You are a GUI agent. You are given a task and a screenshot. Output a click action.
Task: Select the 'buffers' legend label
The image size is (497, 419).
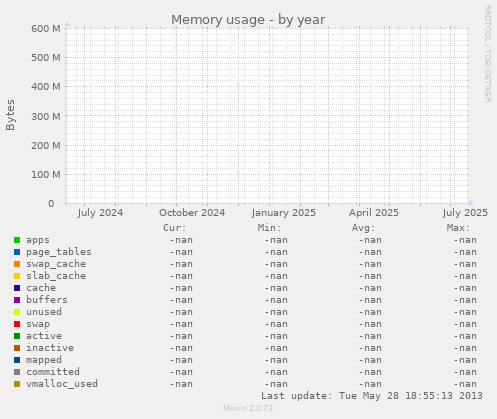coord(47,300)
